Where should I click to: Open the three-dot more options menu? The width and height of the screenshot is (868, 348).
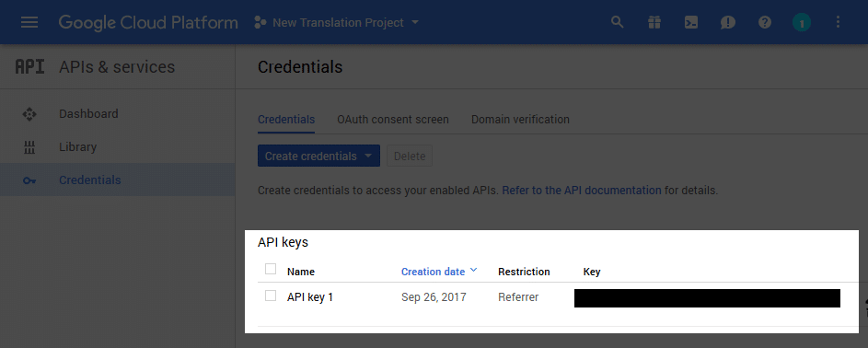838,22
